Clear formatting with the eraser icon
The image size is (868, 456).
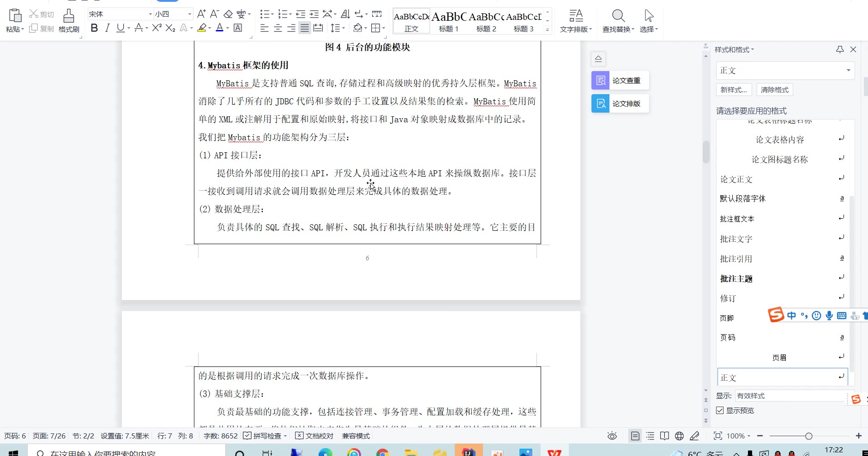(x=228, y=14)
